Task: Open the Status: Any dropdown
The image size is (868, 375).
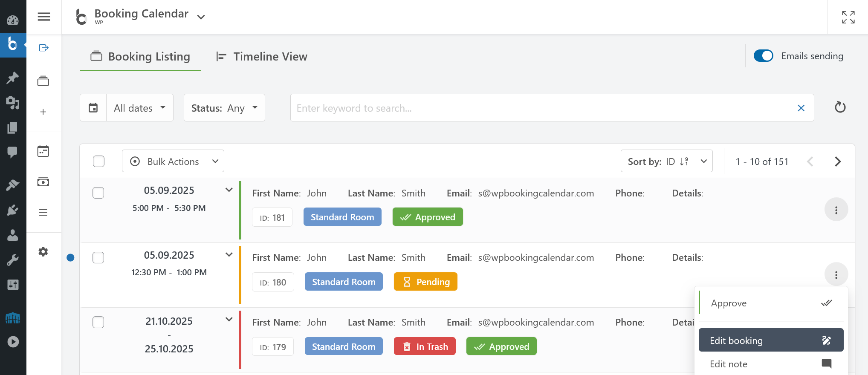Action: [224, 108]
